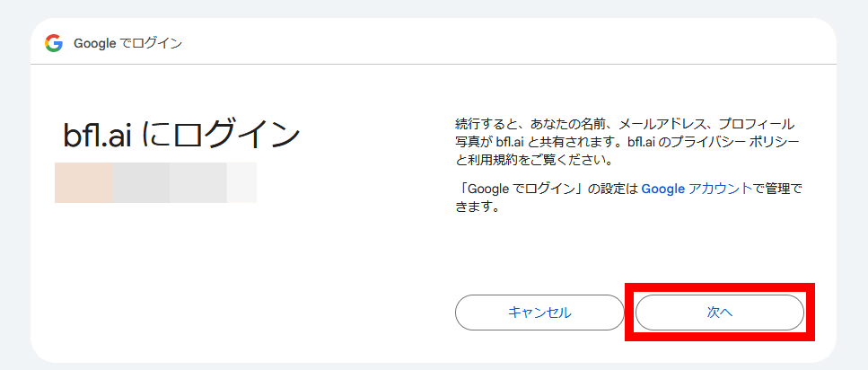Select the blurred account avatar block
The width and height of the screenshot is (868, 370).
(83, 182)
